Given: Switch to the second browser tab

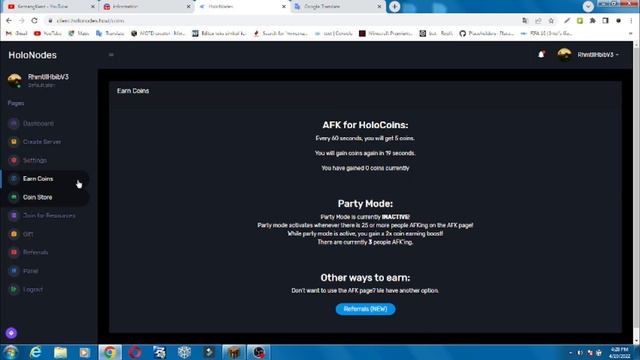Looking at the screenshot, I should (x=146, y=7).
